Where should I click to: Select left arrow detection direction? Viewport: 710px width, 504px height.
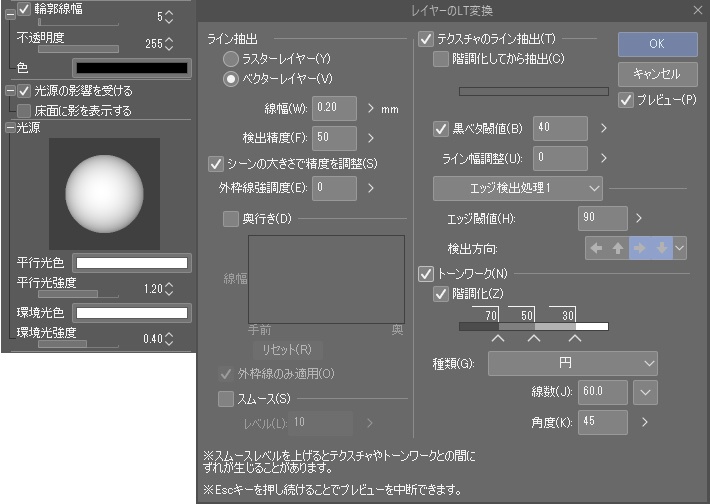tap(596, 248)
